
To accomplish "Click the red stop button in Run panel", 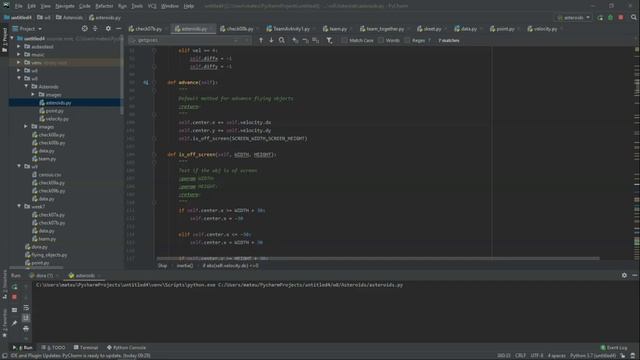I will (x=14, y=297).
